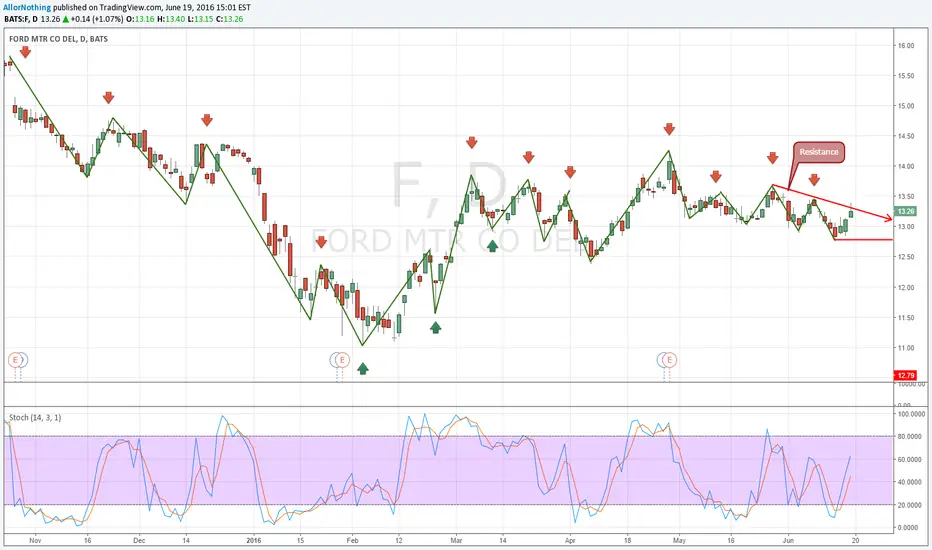Screen dimensions: 932x550
Task: Click the BATS:F, D symbol text in header
Action: pos(21,19)
